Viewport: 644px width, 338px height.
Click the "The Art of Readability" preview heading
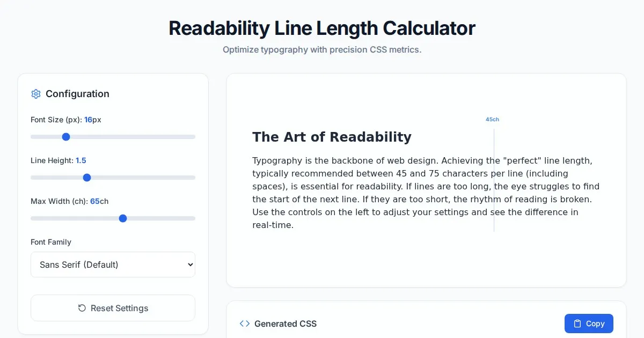point(332,137)
